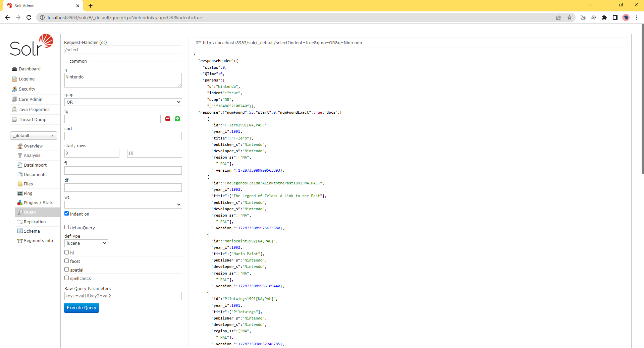The width and height of the screenshot is (644, 348).
Task: Open the Core Admin icon
Action: (x=14, y=99)
